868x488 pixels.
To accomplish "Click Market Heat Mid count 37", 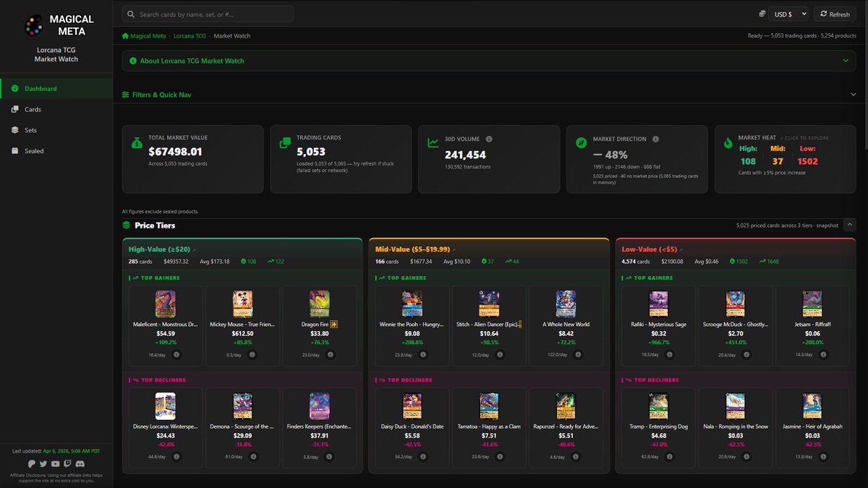I will tap(778, 161).
